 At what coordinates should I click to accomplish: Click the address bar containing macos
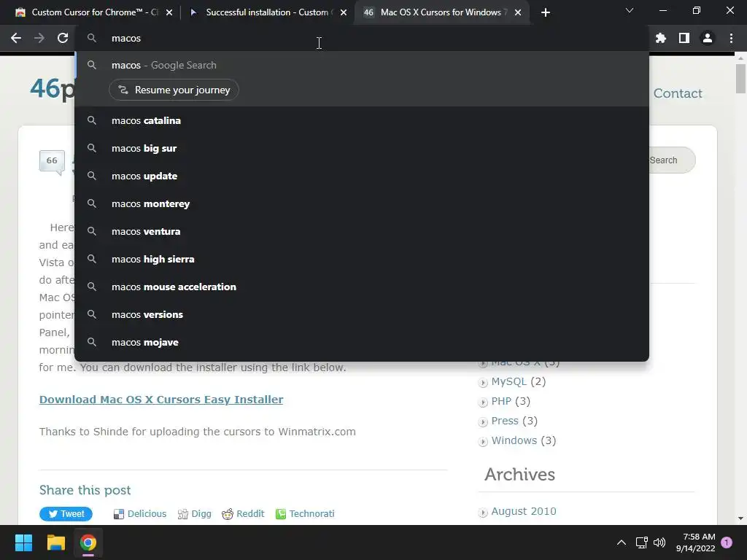pos(362,38)
